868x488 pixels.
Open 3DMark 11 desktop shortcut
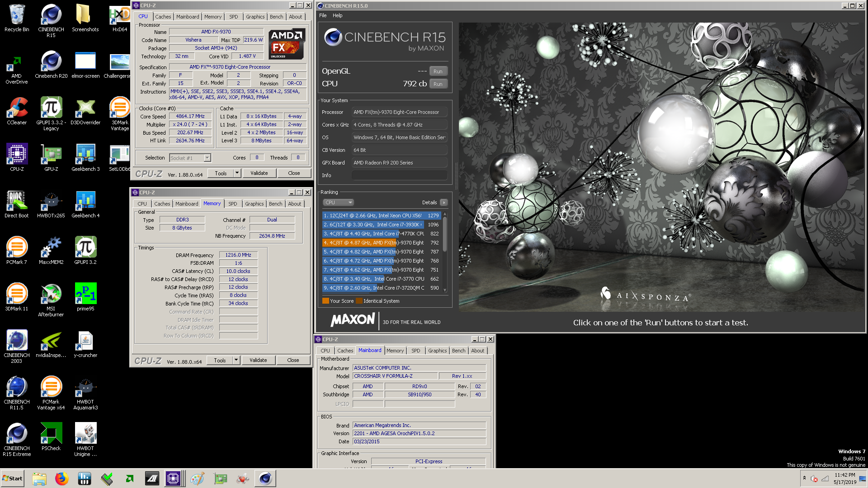point(17,297)
